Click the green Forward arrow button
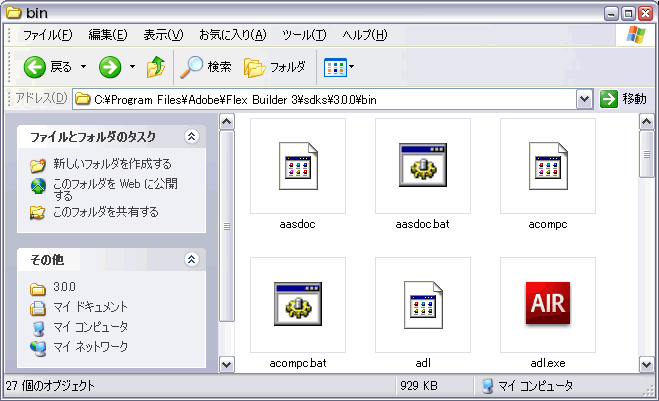Image resolution: width=659 pixels, height=401 pixels. pyautogui.click(x=110, y=67)
